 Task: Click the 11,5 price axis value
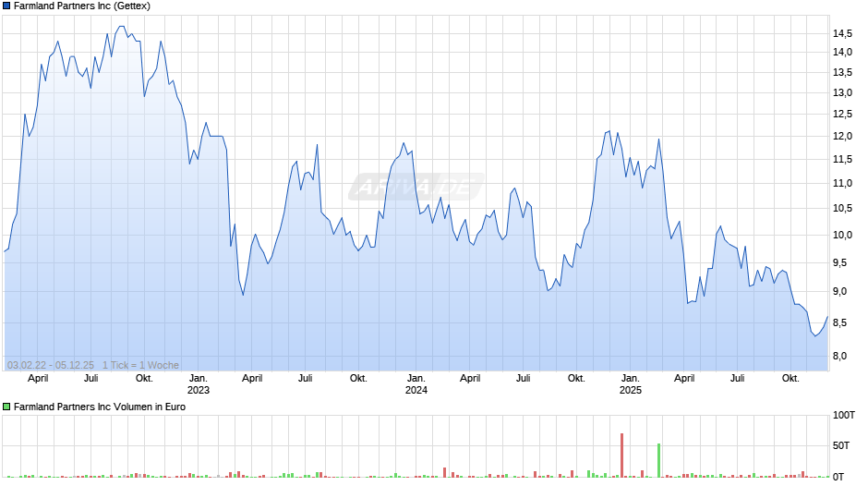click(x=842, y=160)
